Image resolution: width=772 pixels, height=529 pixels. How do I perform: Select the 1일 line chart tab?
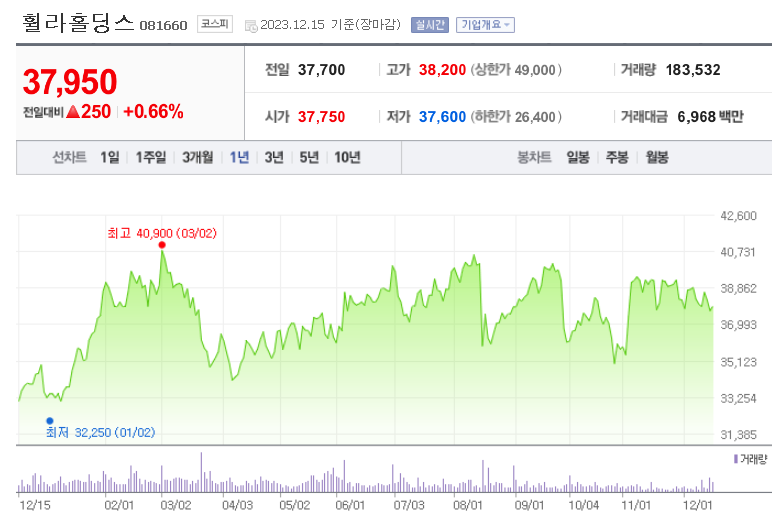[110, 157]
